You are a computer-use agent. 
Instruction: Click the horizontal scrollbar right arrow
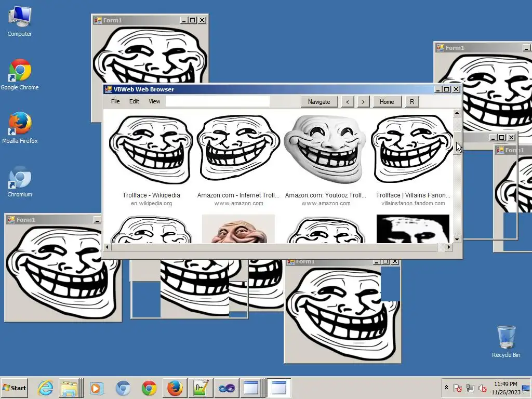pyautogui.click(x=449, y=247)
